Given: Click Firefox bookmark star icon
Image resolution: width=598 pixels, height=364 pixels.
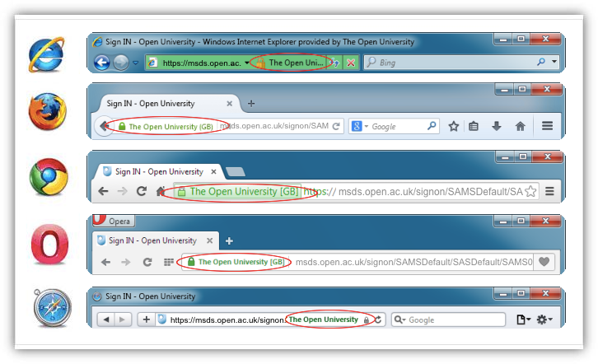Looking at the screenshot, I should [x=454, y=126].
